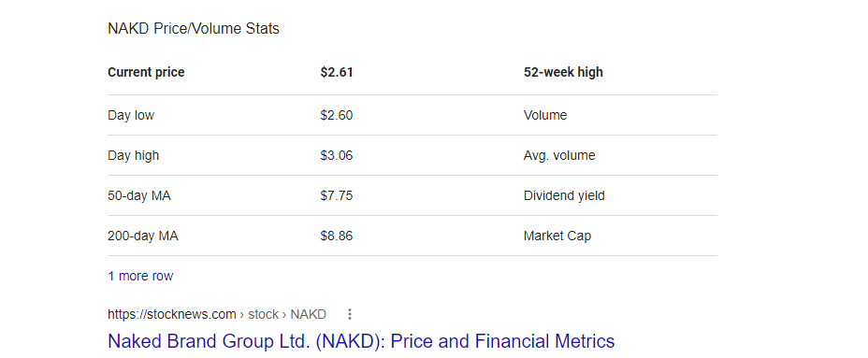Click the stocknews.com URL breadcrumb
The width and height of the screenshot is (868, 358).
[217, 314]
